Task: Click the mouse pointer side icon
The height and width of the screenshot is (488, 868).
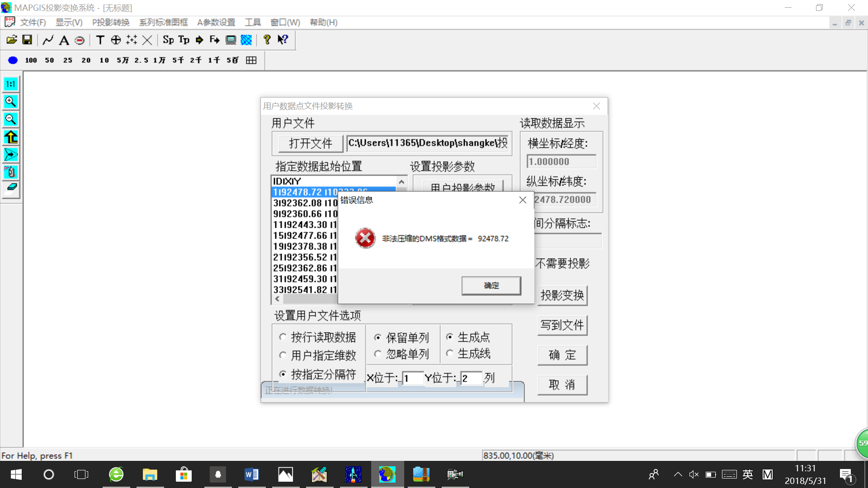Action: [x=11, y=172]
